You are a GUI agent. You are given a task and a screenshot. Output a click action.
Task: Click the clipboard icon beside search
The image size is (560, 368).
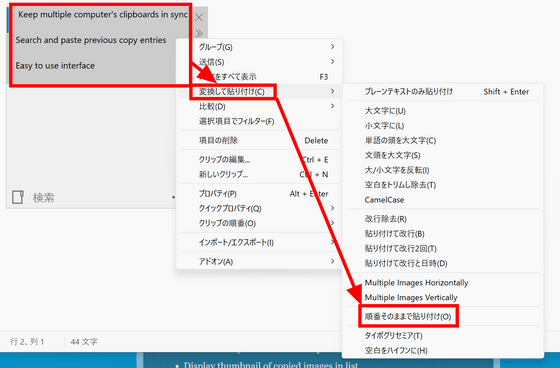[x=18, y=197]
